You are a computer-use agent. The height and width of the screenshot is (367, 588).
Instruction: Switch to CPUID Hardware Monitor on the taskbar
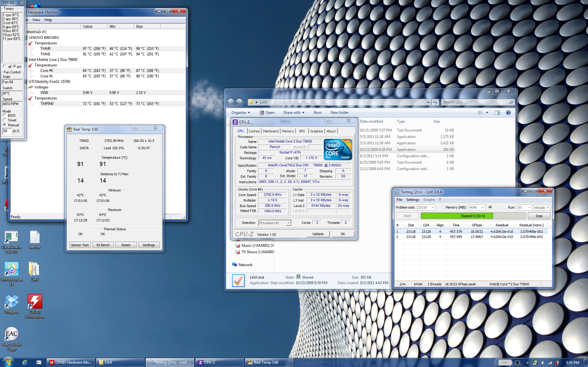[x=71, y=363]
